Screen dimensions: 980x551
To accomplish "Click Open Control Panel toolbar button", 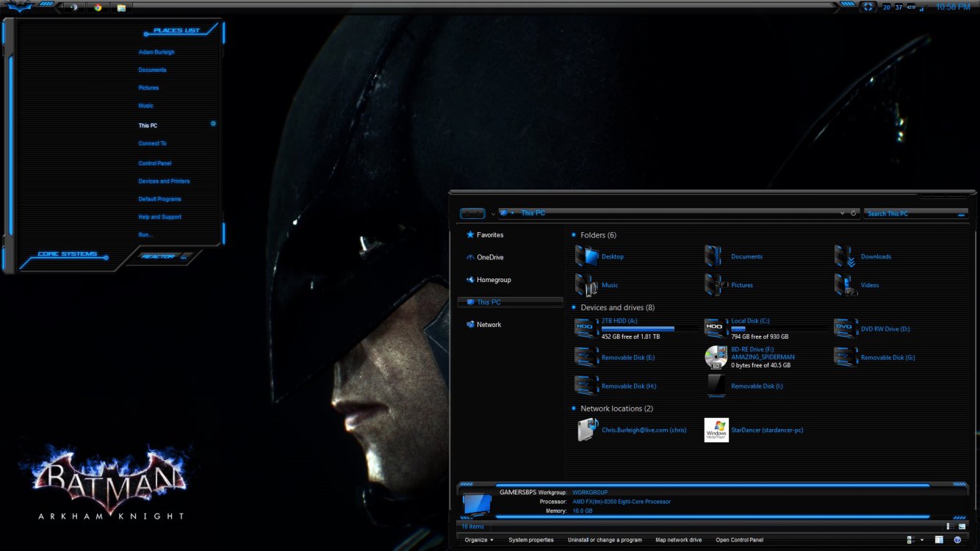I will coord(740,540).
